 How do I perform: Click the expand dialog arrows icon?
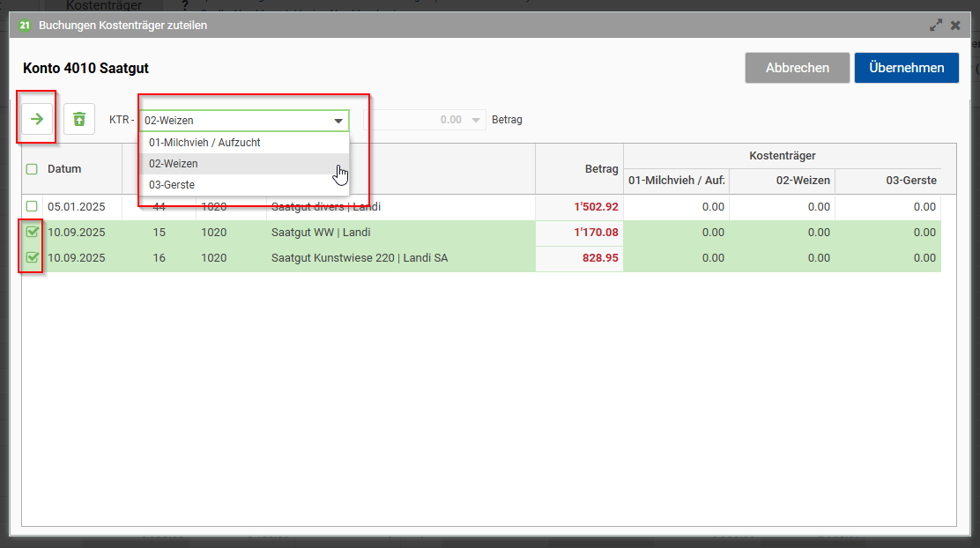tap(936, 26)
